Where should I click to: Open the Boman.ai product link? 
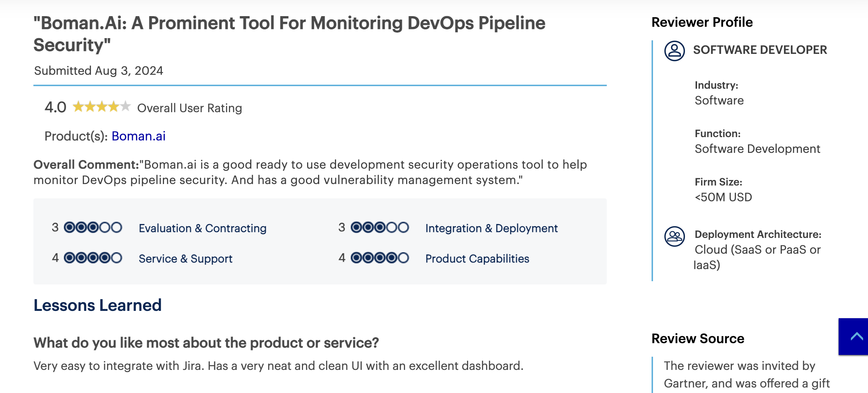coord(138,136)
